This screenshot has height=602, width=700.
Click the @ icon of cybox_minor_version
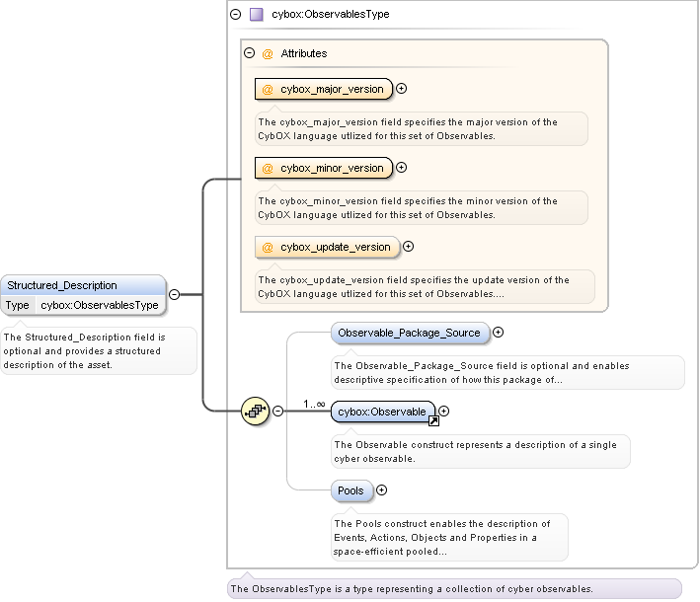[x=268, y=168]
